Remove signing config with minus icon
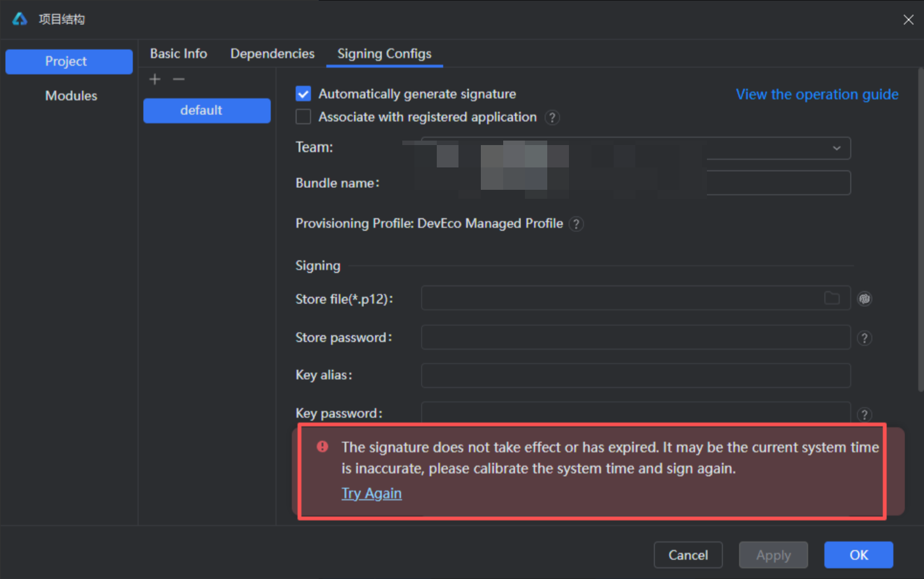924x579 pixels. point(179,79)
